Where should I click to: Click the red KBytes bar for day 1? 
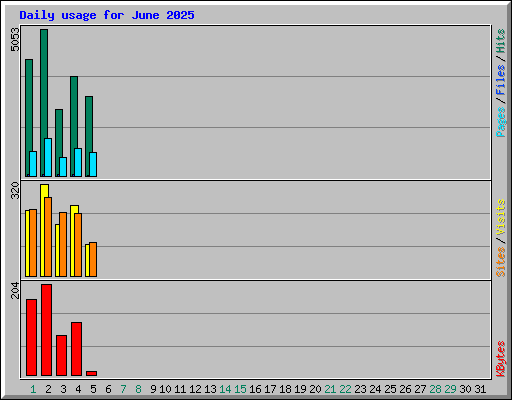click(x=31, y=337)
